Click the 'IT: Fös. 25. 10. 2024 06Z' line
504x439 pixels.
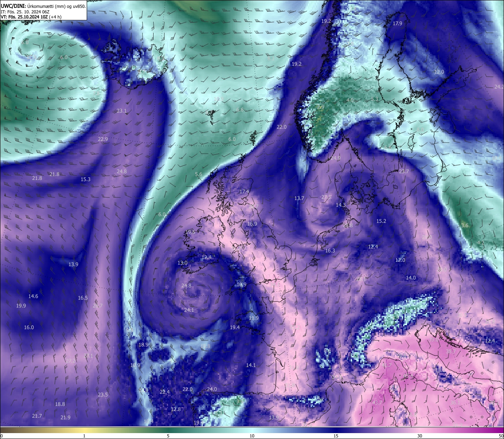25,12
